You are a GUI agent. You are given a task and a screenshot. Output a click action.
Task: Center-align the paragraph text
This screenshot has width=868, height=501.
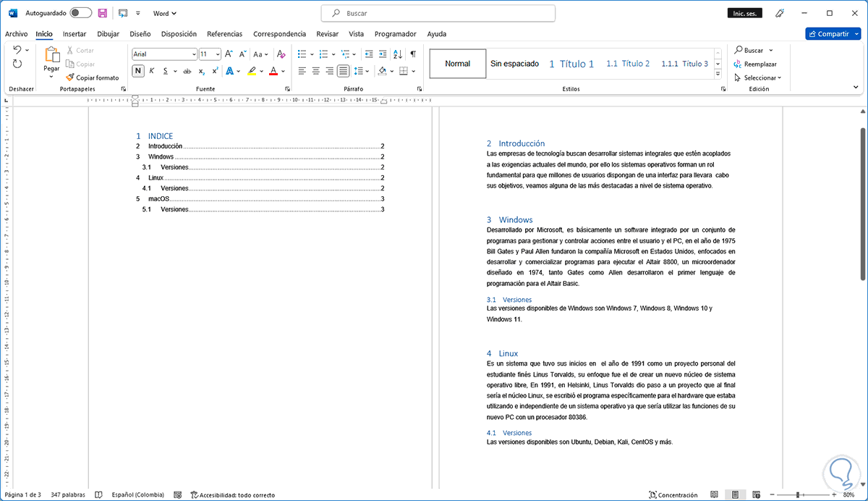coord(315,71)
